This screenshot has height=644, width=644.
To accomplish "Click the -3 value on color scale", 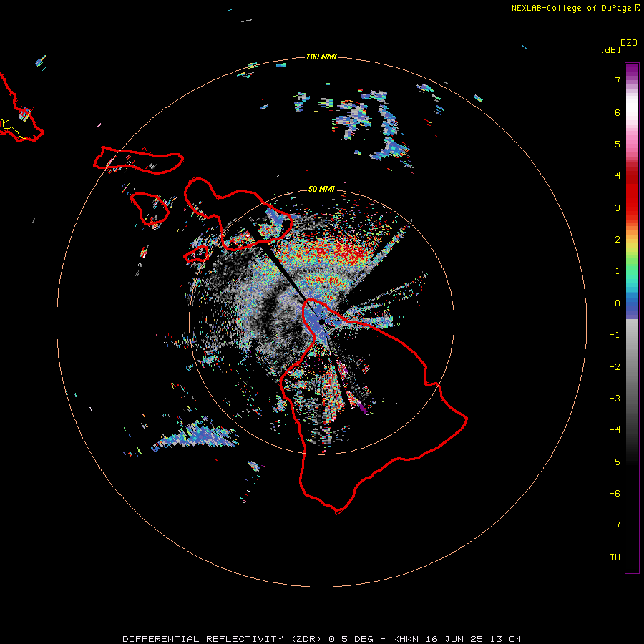I will click(615, 398).
